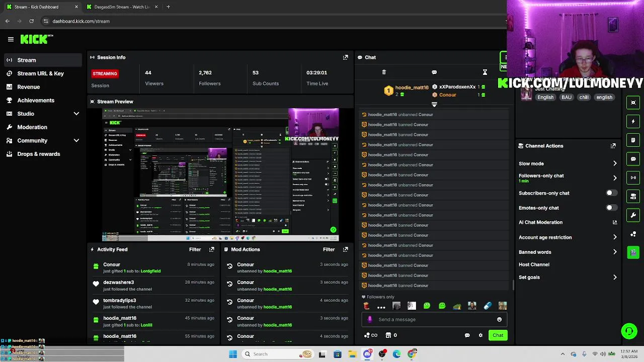Toggle Subscribers-only chat switch

pyautogui.click(x=611, y=193)
